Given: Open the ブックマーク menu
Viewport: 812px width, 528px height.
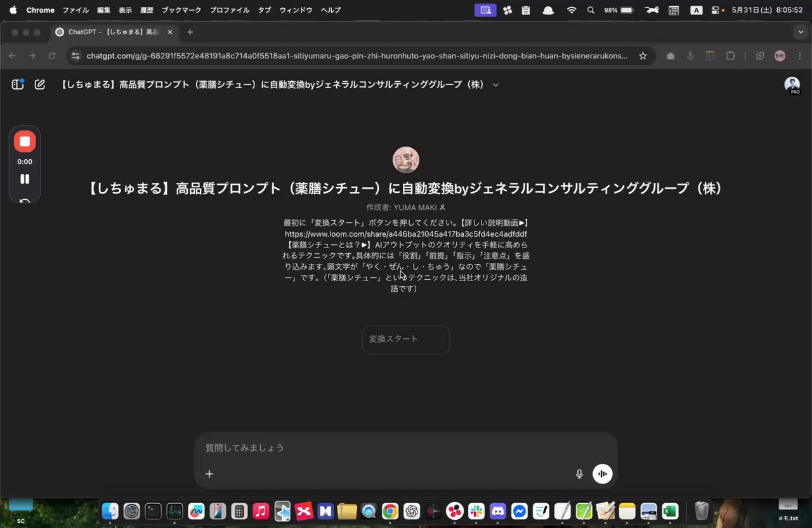Looking at the screenshot, I should pos(181,10).
